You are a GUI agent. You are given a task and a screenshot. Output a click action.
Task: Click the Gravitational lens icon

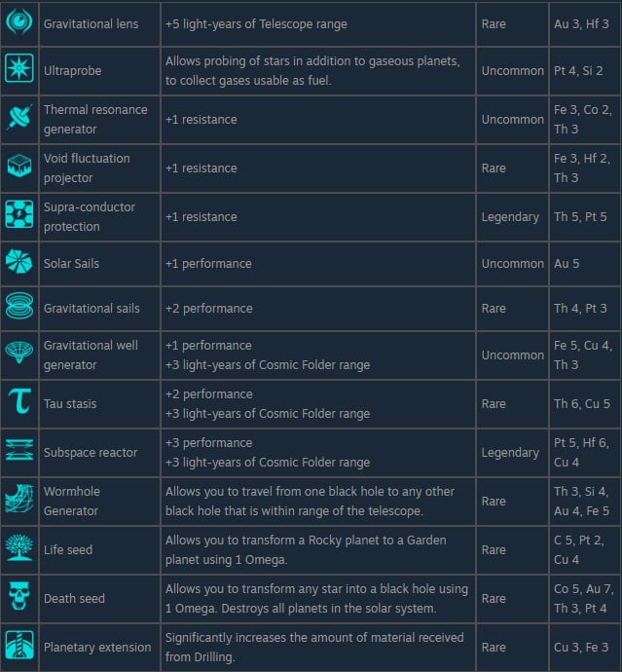pyautogui.click(x=18, y=22)
